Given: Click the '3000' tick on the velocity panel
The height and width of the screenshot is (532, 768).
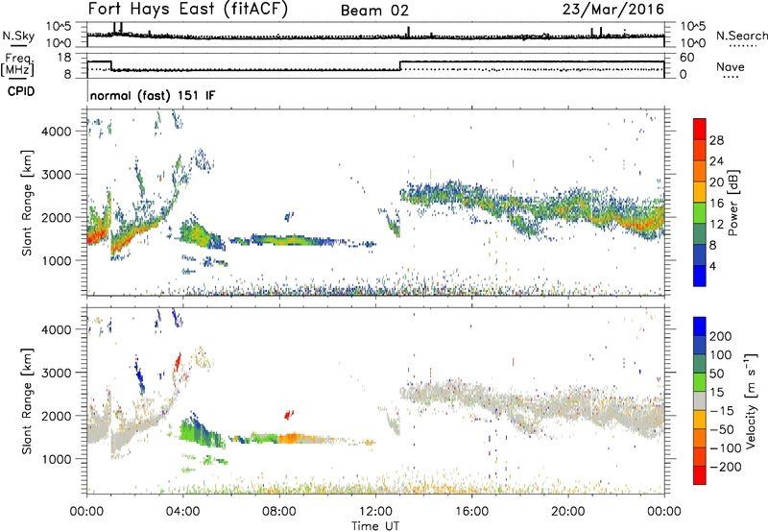Looking at the screenshot, I should tap(57, 373).
